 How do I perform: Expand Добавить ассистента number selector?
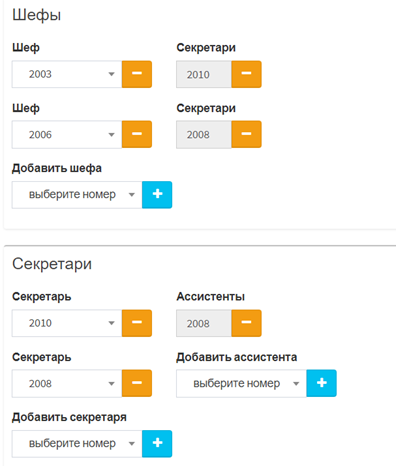(x=241, y=383)
